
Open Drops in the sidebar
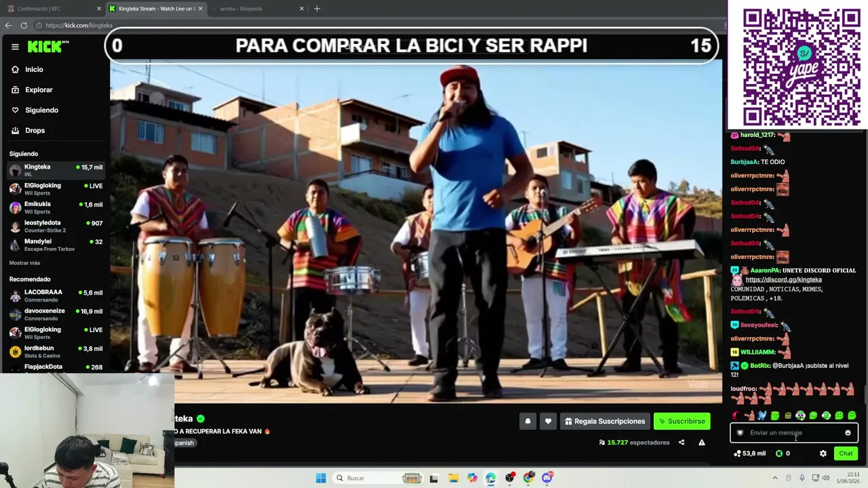(x=34, y=130)
